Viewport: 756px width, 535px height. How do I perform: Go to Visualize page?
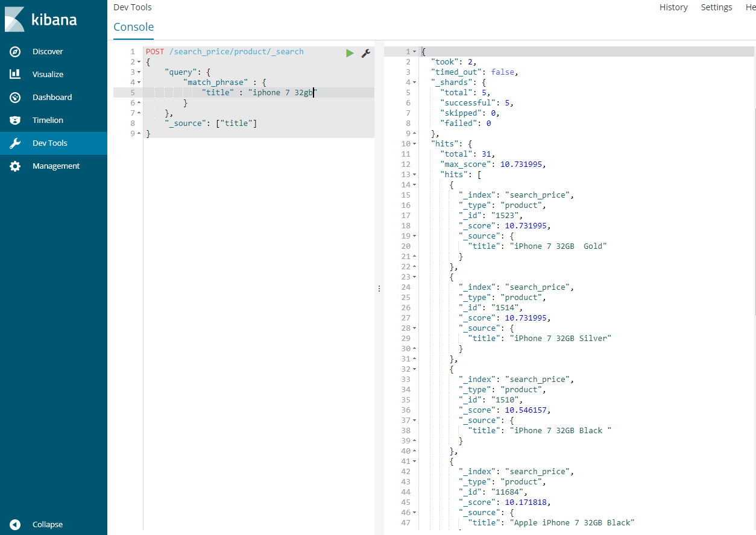click(48, 74)
